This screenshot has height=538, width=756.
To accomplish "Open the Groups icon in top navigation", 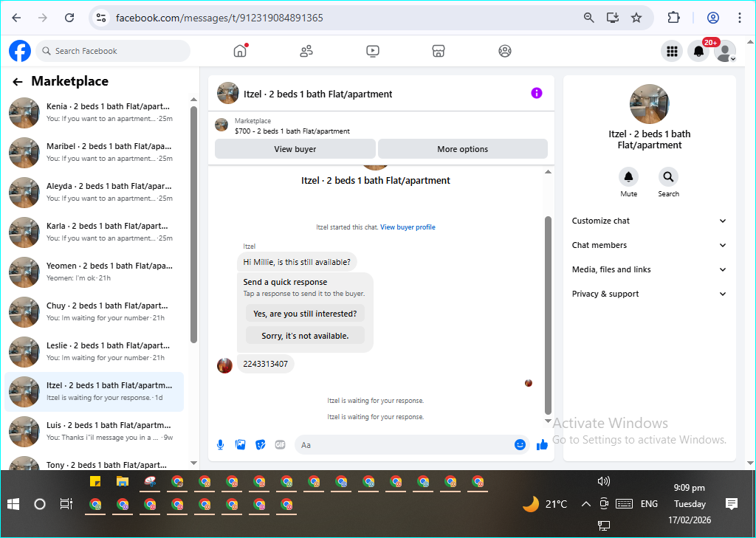I will tap(505, 51).
